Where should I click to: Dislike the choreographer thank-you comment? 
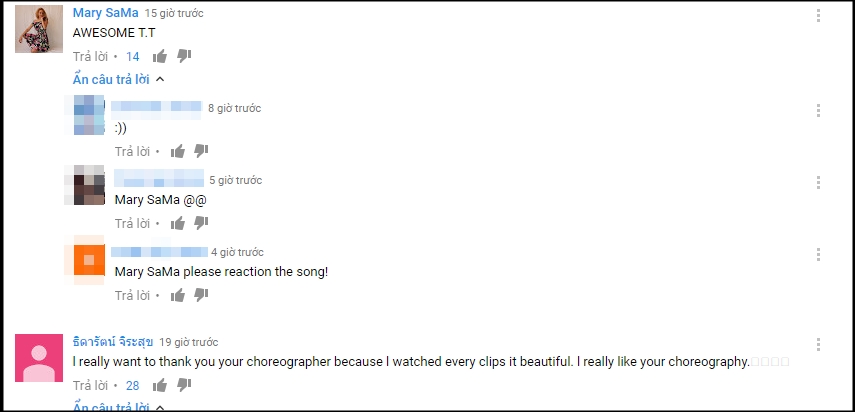click(x=184, y=385)
